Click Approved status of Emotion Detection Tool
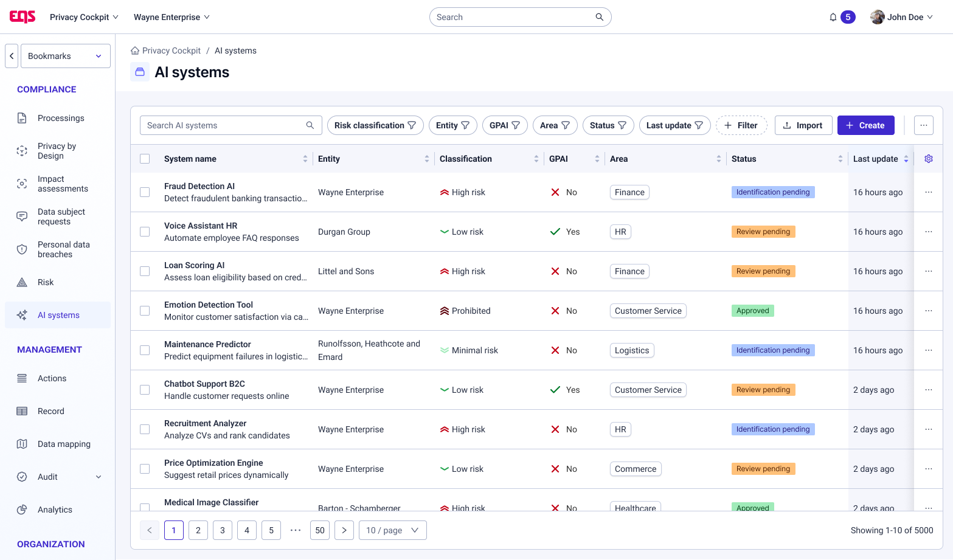 (753, 311)
